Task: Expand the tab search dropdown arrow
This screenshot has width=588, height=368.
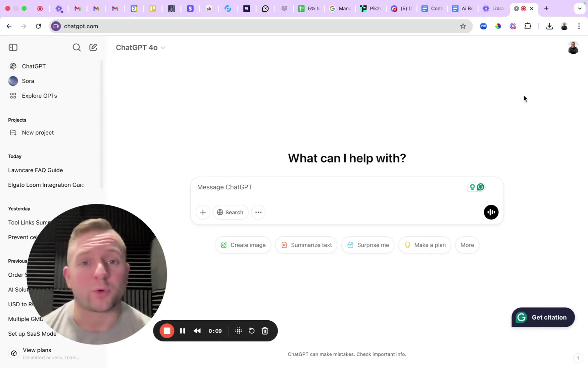Action: click(580, 9)
